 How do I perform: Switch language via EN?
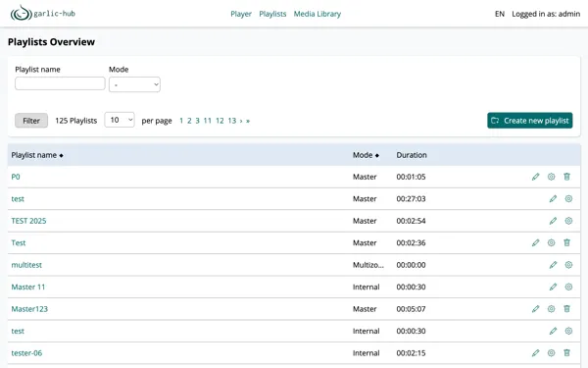tap(500, 14)
